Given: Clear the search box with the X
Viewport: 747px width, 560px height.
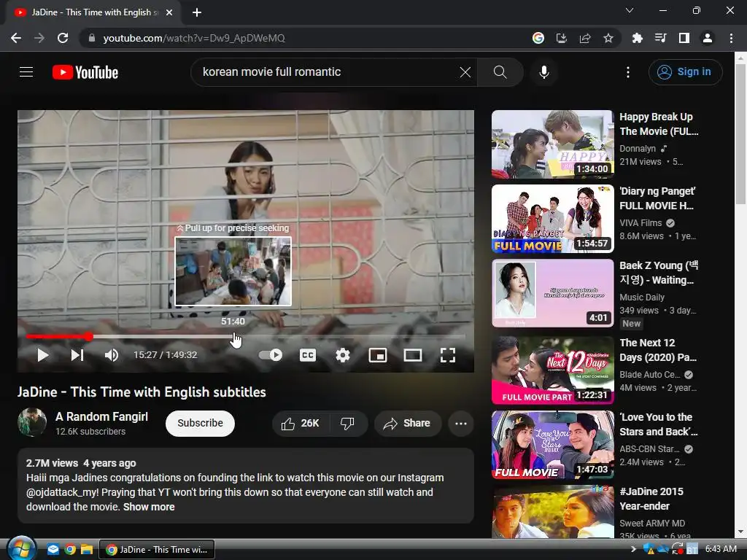Looking at the screenshot, I should point(465,72).
